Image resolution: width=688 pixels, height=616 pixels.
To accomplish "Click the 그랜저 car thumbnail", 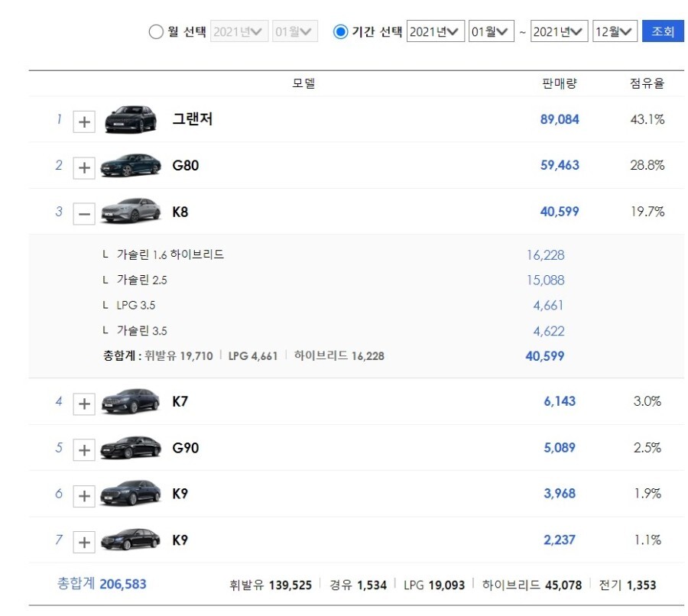I will [131, 119].
